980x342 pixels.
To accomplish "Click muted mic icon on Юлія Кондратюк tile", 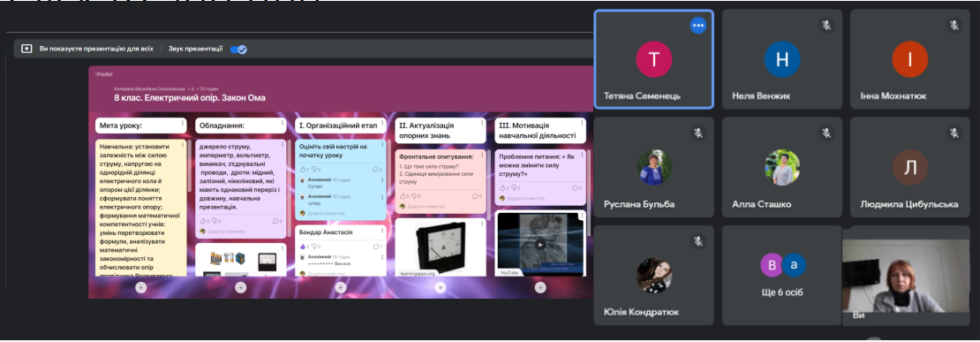I will pyautogui.click(x=698, y=241).
